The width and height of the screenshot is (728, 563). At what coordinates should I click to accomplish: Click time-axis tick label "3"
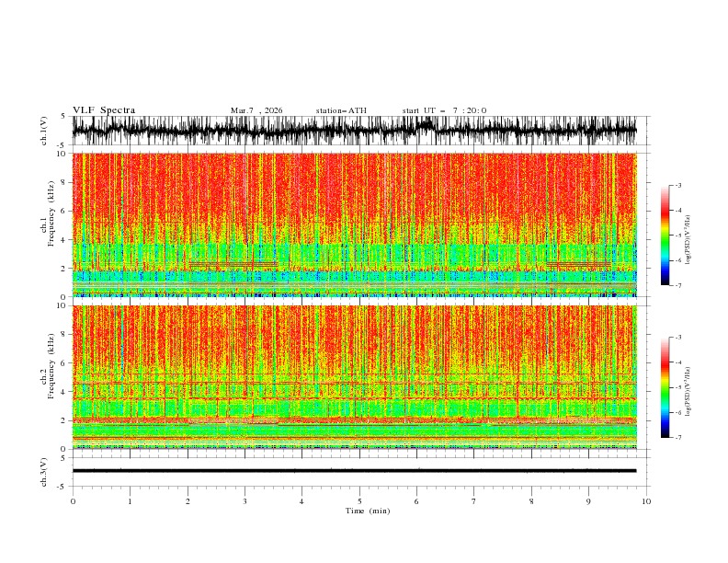point(245,501)
